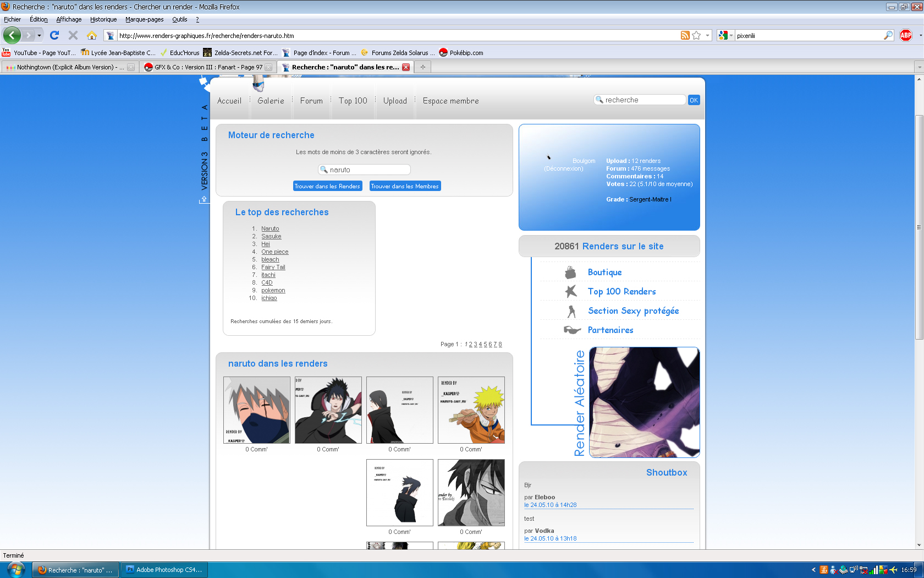Open the Adblock Plus dropdown arrow
Image resolution: width=924 pixels, height=578 pixels.
(x=920, y=35)
